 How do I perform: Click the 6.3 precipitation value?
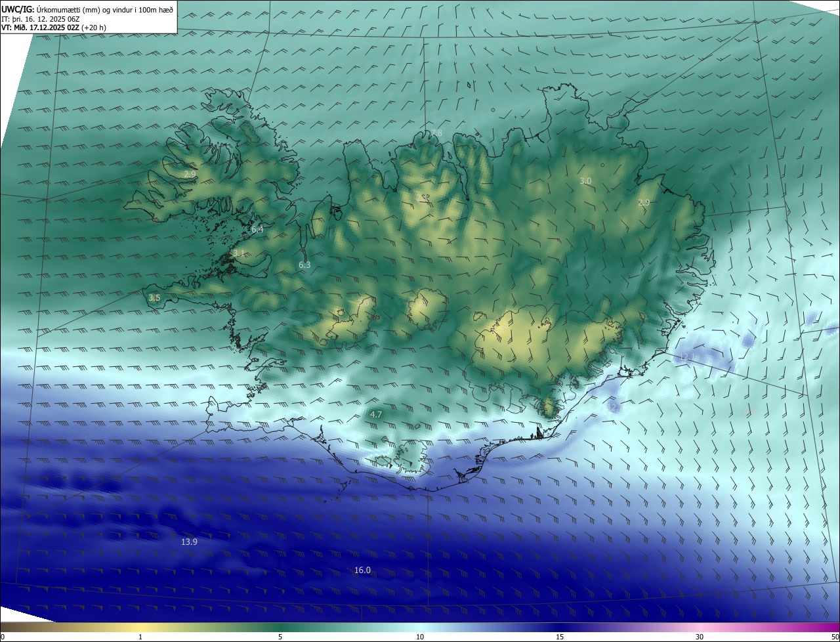304,265
